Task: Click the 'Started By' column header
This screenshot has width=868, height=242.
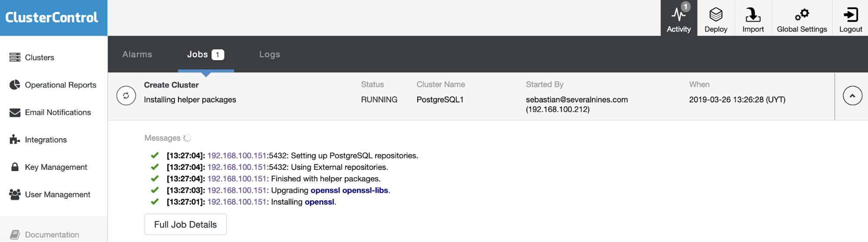Action: 545,85
